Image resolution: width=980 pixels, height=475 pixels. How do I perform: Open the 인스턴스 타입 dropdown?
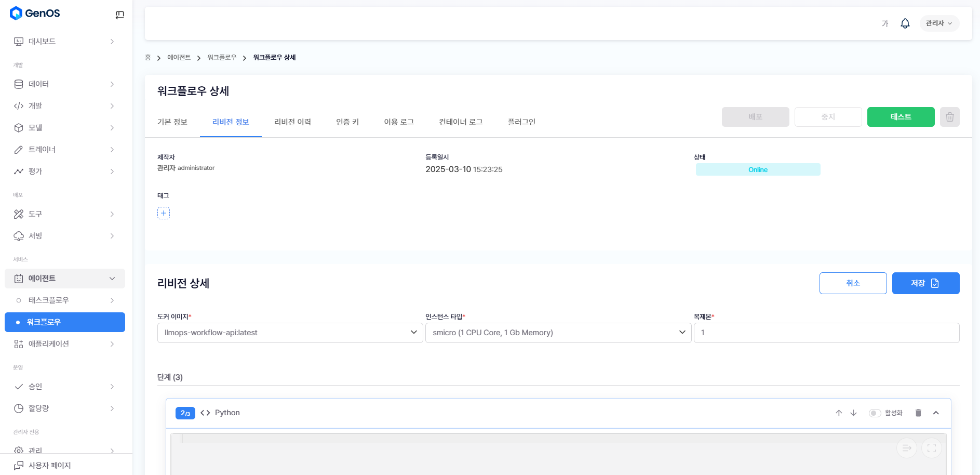(558, 333)
